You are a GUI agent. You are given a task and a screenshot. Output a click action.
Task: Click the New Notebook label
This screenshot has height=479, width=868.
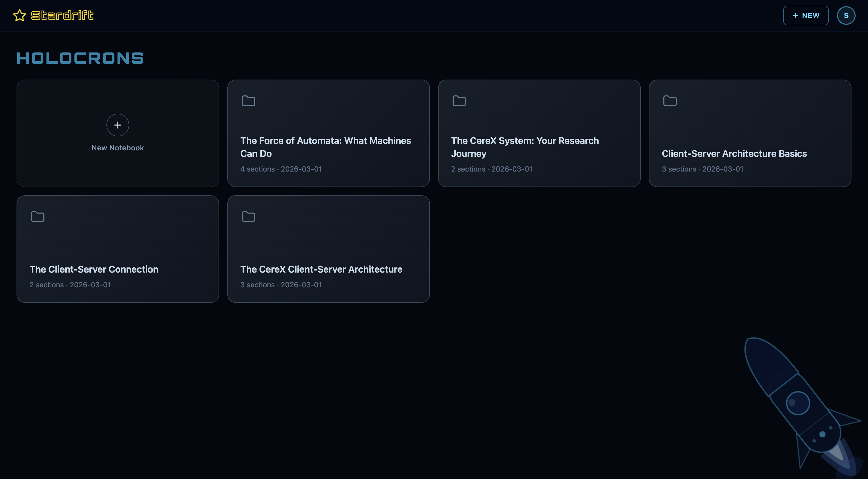click(118, 148)
